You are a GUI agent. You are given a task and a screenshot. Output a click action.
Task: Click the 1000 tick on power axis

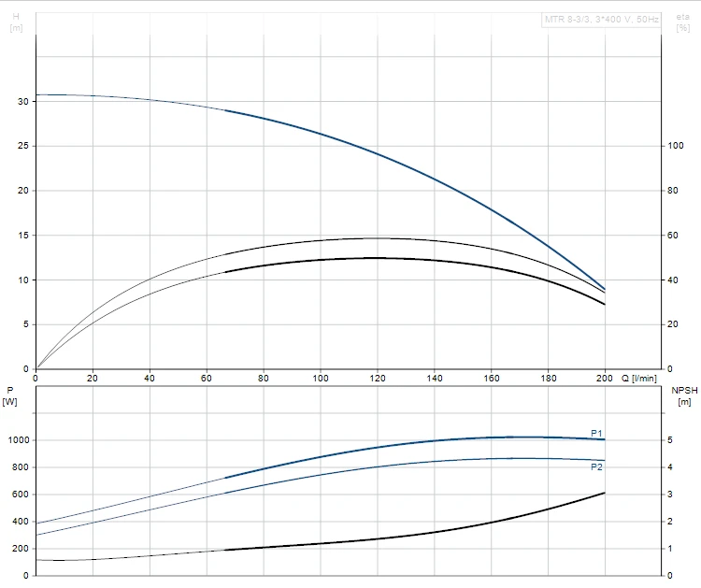19,440
